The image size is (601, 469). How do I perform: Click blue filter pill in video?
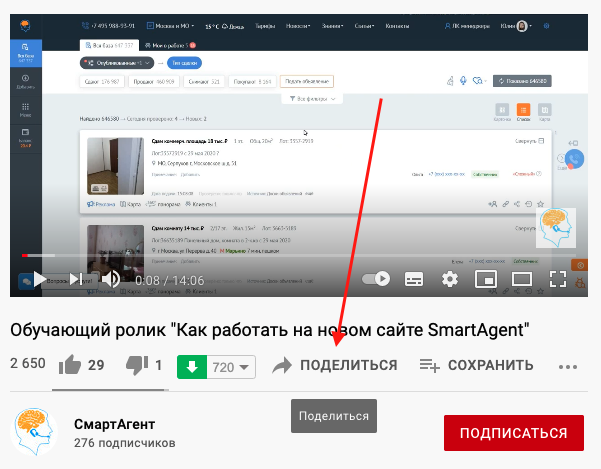(184, 63)
